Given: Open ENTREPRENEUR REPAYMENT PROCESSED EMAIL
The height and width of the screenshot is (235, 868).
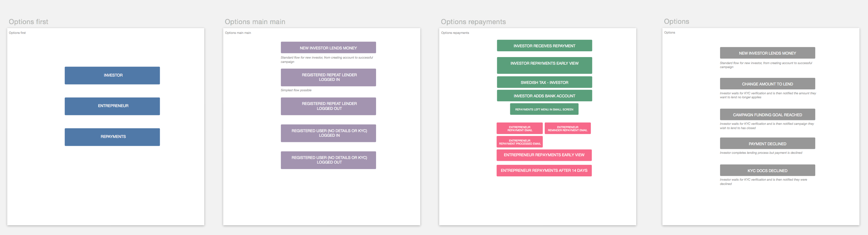Looking at the screenshot, I should click(x=519, y=142).
